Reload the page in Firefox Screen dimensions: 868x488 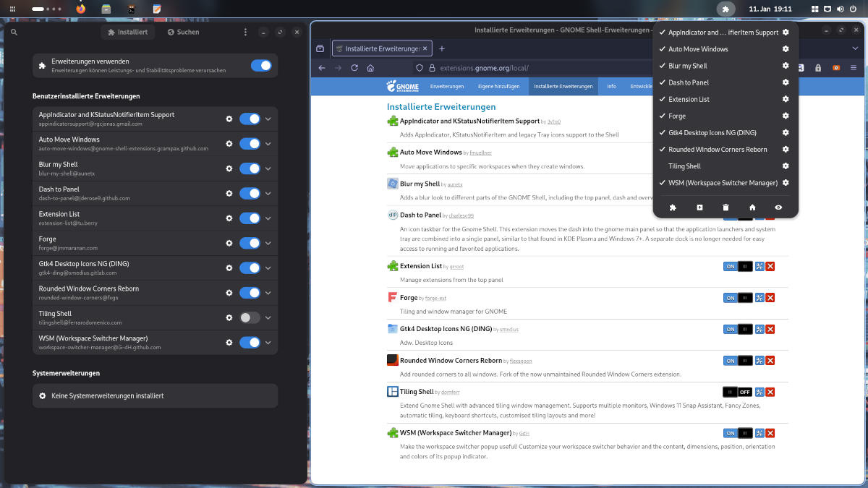point(354,68)
